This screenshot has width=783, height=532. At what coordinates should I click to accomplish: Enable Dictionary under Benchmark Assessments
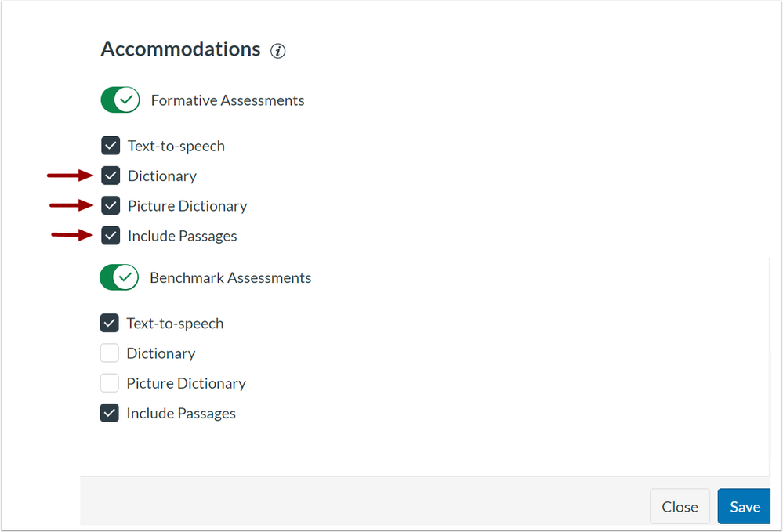(x=110, y=353)
